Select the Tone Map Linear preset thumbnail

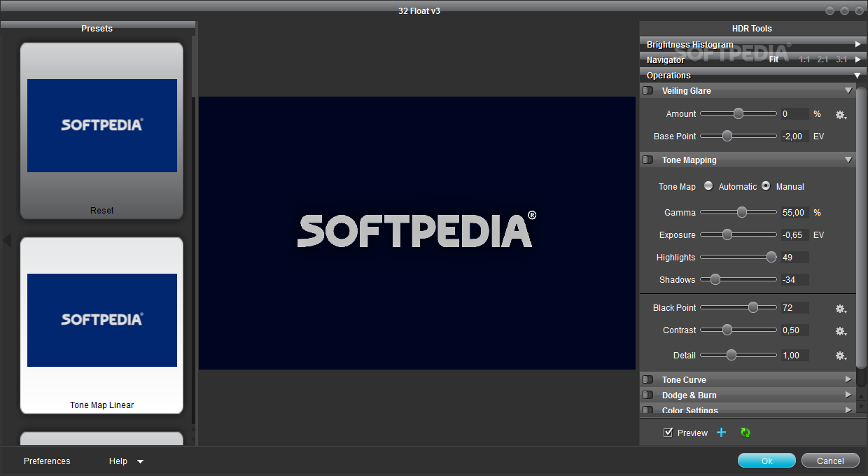click(x=102, y=325)
